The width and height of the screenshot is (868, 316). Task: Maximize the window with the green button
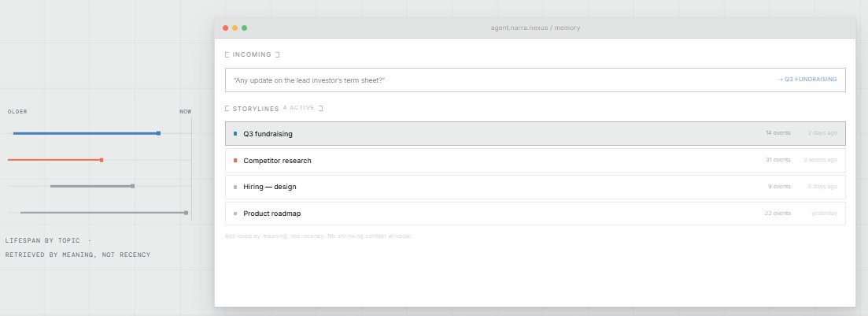click(244, 28)
